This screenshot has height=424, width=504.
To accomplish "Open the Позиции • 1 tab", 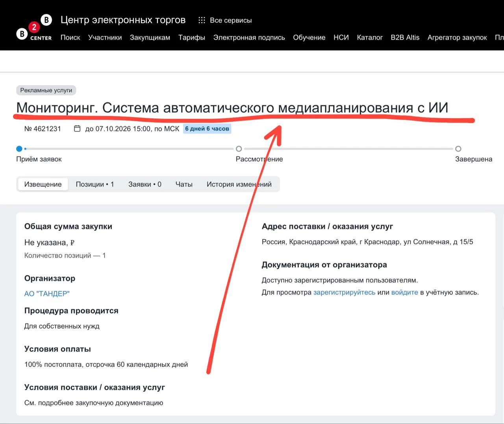I will (x=95, y=184).
